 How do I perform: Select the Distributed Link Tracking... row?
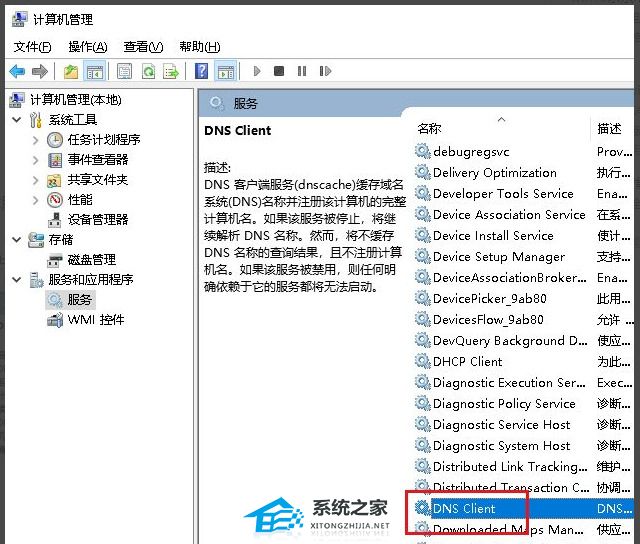(524, 467)
